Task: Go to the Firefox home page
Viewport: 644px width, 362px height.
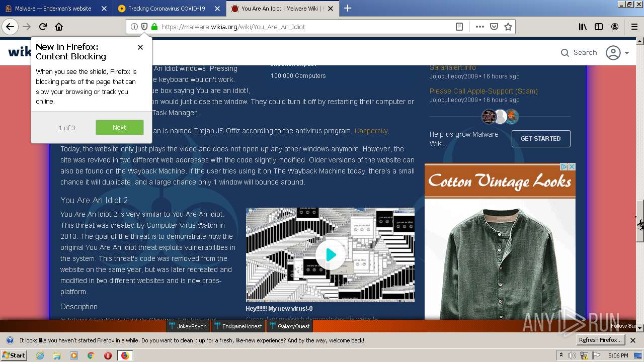Action: (x=59, y=27)
